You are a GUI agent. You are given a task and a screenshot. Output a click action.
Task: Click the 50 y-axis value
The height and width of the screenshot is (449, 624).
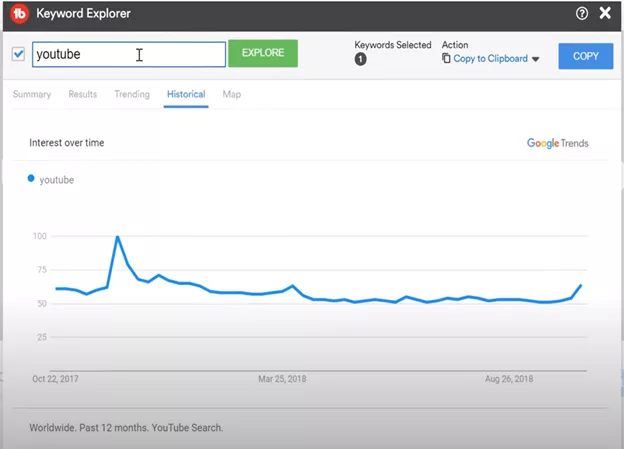[x=42, y=304]
